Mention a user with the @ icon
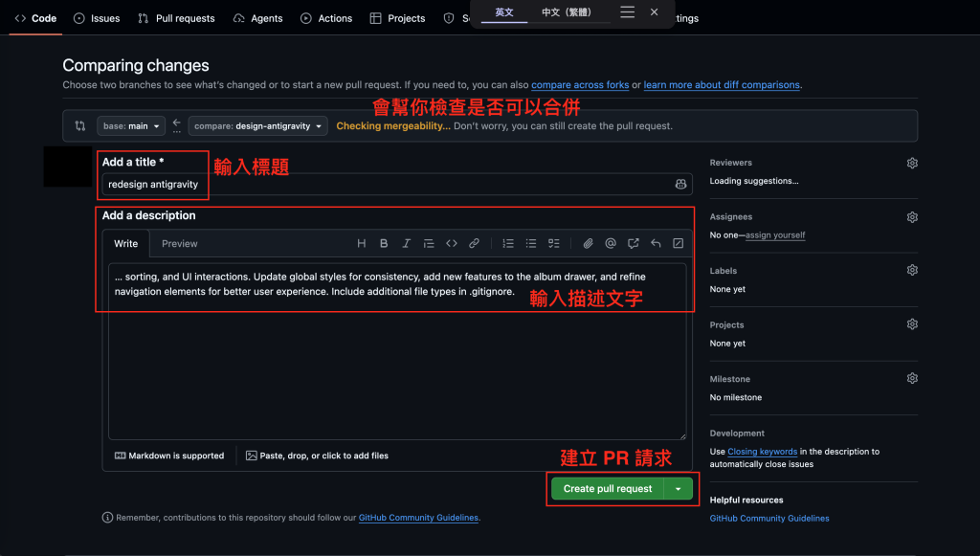 pos(611,244)
